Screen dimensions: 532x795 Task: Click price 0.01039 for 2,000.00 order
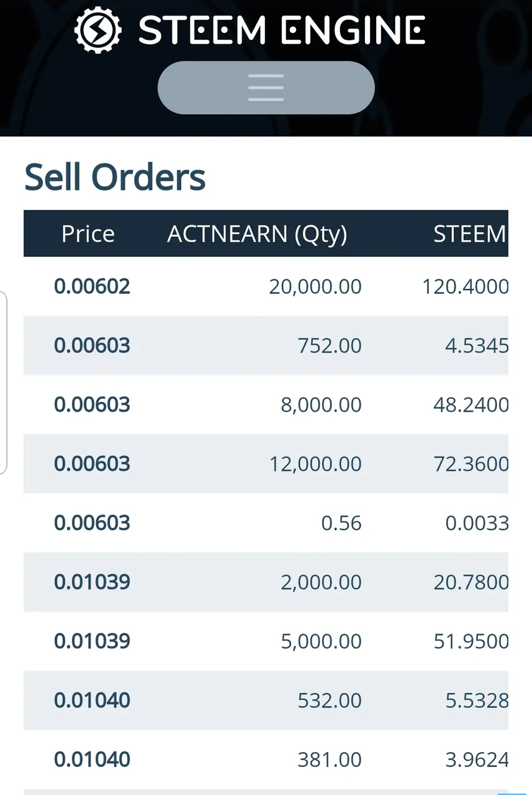click(92, 582)
